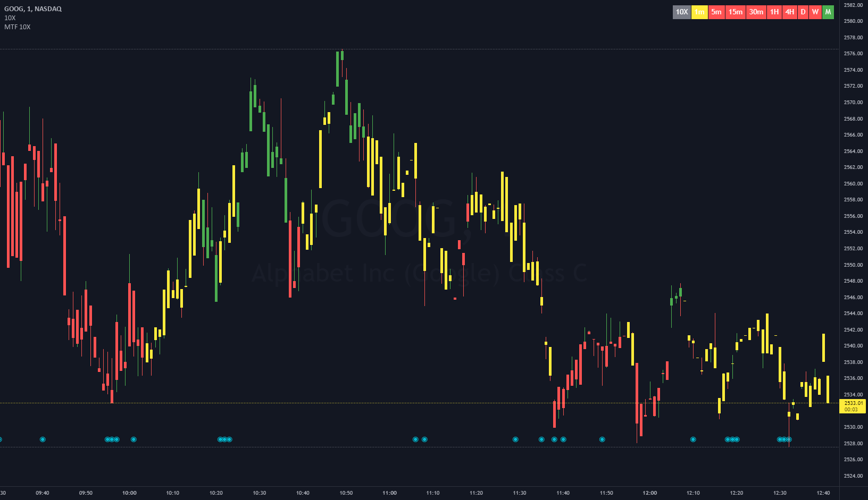
Task: Select the weekly W timeframe
Action: (x=815, y=12)
